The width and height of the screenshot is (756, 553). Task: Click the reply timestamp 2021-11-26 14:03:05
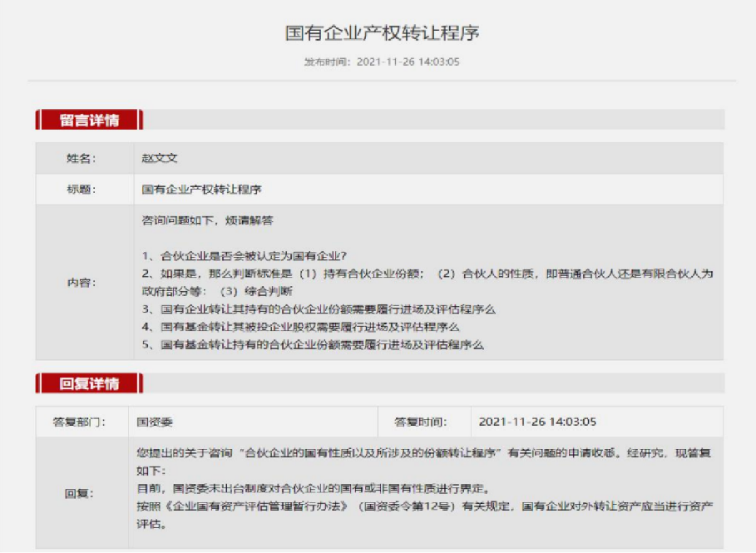click(x=538, y=422)
